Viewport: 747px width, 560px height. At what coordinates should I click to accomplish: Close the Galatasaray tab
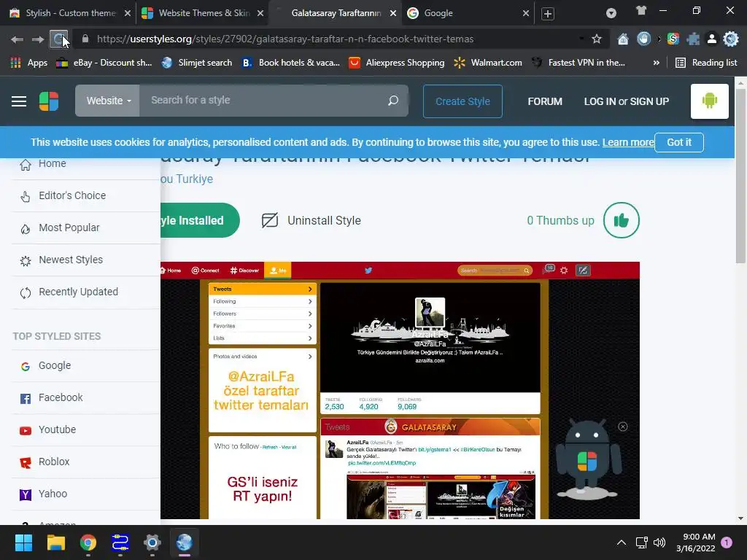click(x=393, y=13)
